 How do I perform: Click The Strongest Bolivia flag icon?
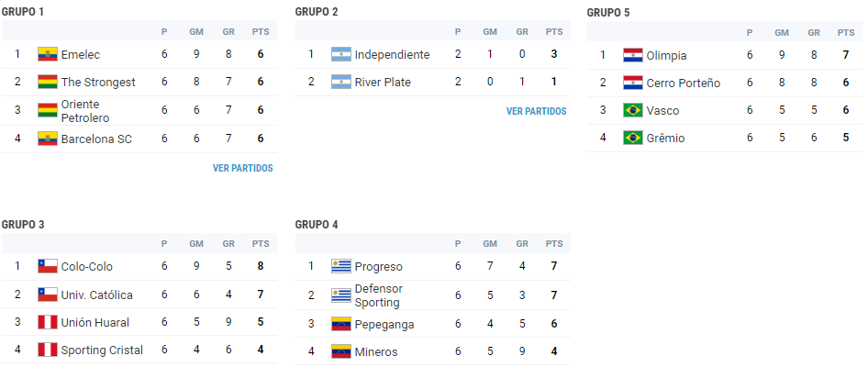tap(48, 82)
